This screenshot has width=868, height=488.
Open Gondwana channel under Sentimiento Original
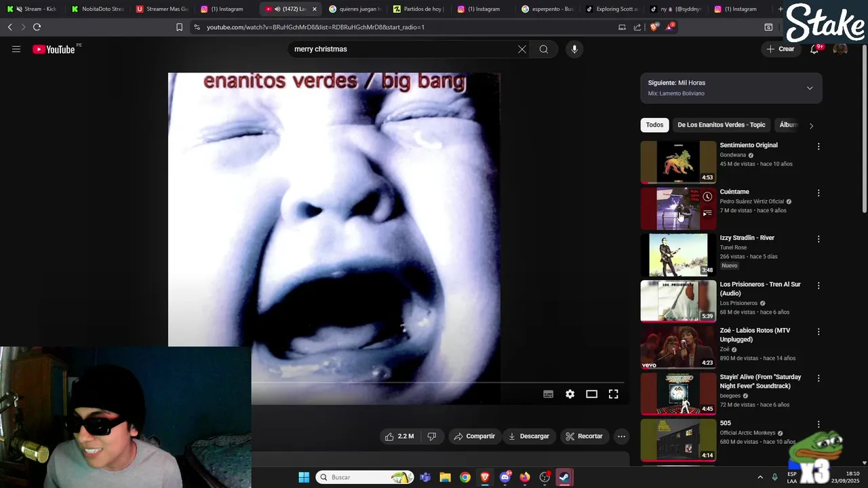[732, 155]
